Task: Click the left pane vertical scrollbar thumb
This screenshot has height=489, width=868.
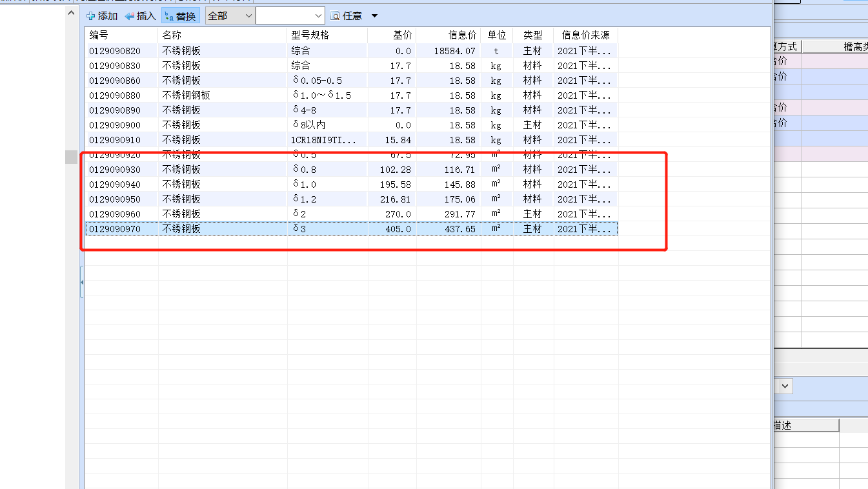Action: pos(71,157)
